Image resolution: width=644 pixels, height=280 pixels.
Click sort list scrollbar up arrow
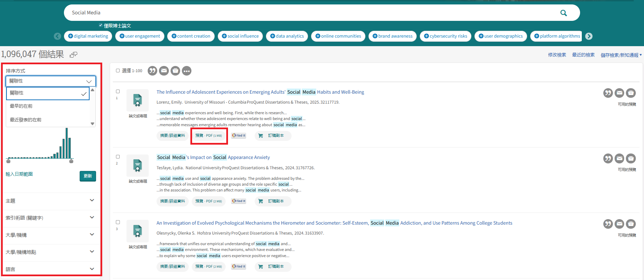(92, 90)
